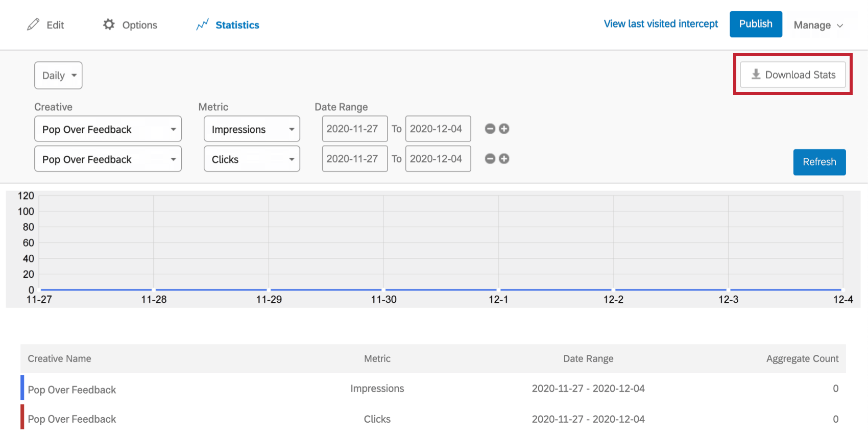Remove the Impressions row with minus icon
This screenshot has height=434, width=868.
(490, 129)
